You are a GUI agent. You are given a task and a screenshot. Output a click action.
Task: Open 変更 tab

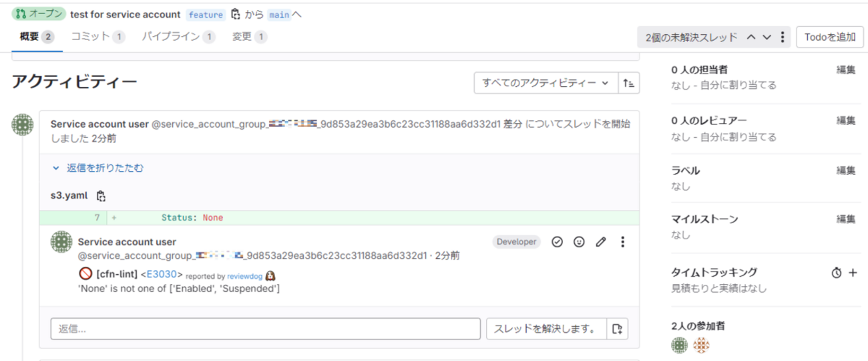click(250, 37)
